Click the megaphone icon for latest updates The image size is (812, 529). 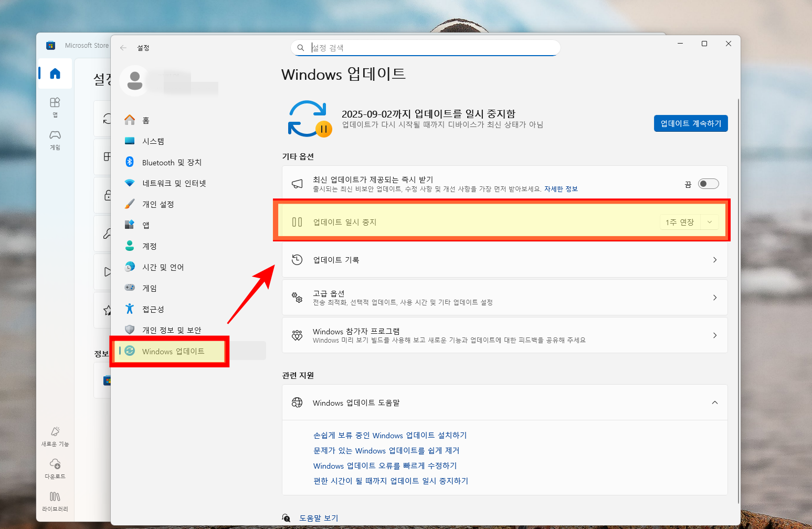297,184
